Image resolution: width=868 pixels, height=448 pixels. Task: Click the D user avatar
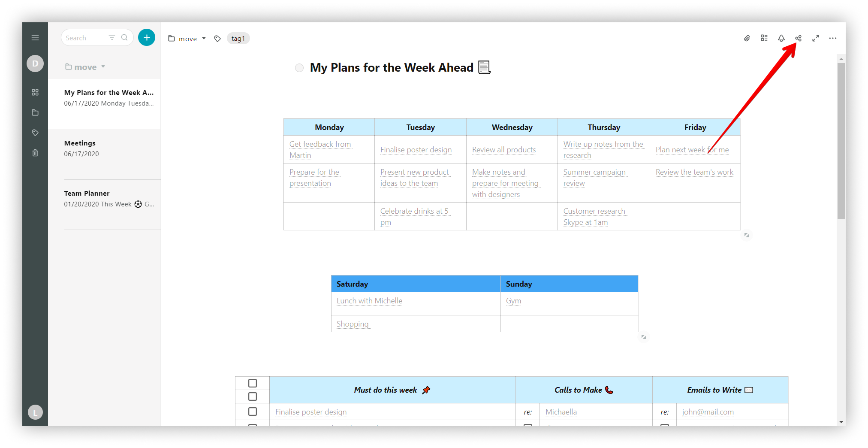click(35, 64)
